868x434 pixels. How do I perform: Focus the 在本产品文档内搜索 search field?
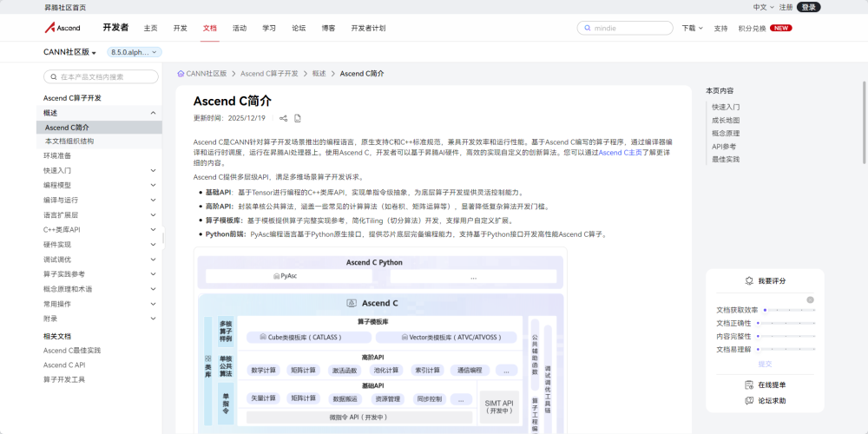click(102, 77)
